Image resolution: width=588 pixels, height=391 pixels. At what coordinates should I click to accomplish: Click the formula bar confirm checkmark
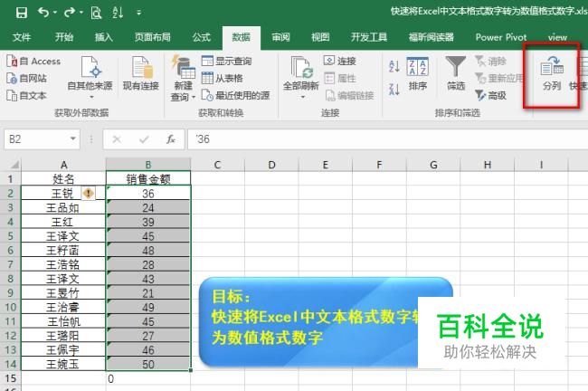pyautogui.click(x=144, y=139)
